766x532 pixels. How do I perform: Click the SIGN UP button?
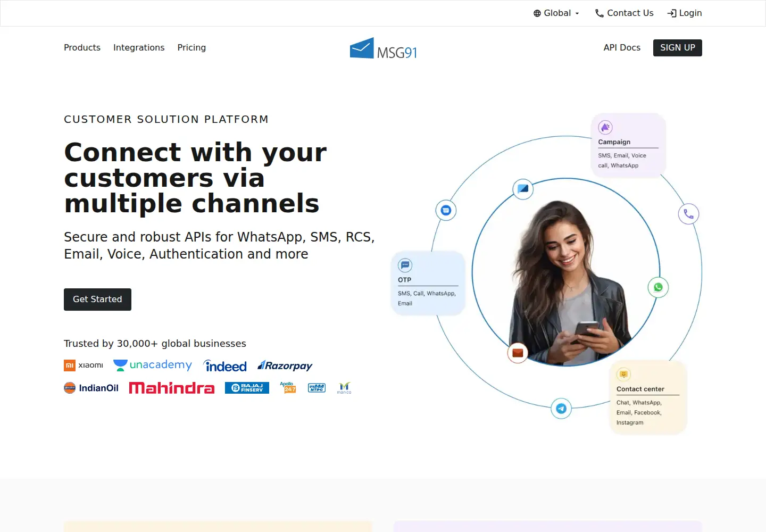coord(678,47)
